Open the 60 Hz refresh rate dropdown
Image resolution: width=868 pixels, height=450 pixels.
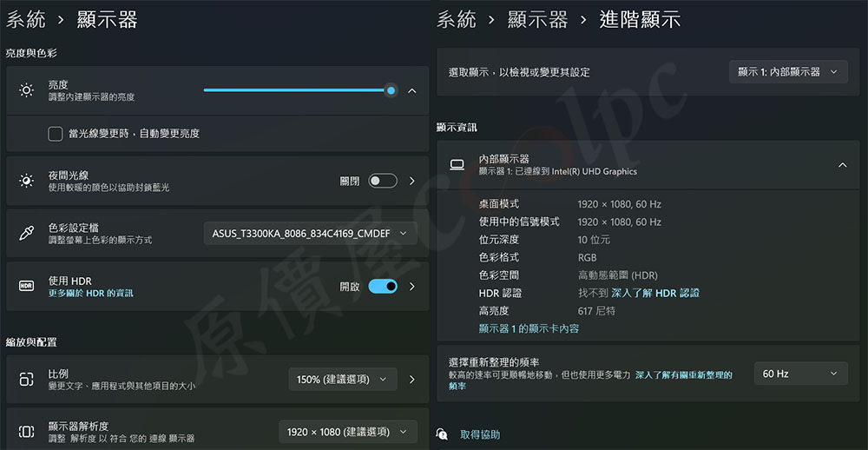tap(799, 374)
